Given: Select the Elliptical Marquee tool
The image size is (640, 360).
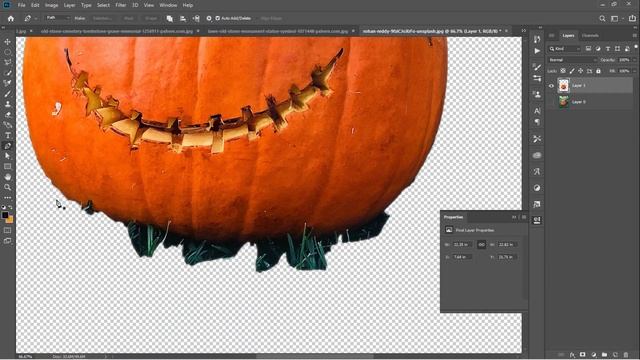Looking at the screenshot, I should click(x=7, y=52).
